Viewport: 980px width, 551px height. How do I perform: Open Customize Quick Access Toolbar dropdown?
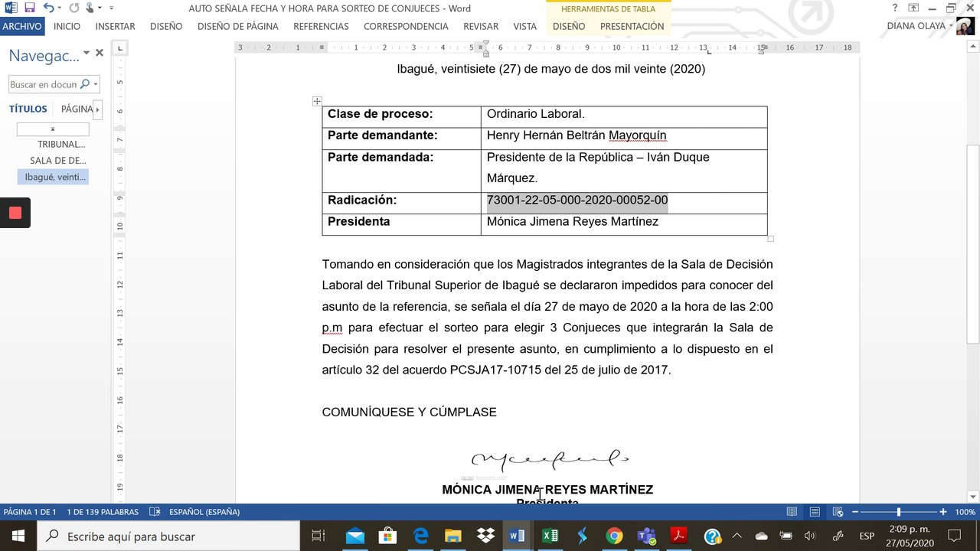coord(111,8)
